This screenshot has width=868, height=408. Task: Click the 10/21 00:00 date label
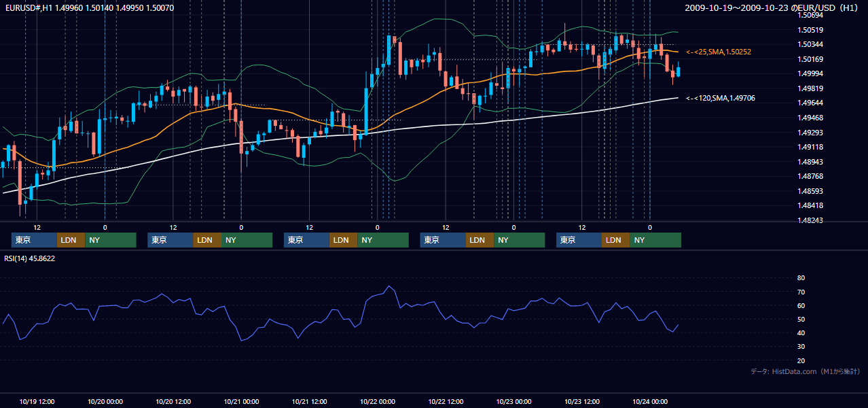241,401
